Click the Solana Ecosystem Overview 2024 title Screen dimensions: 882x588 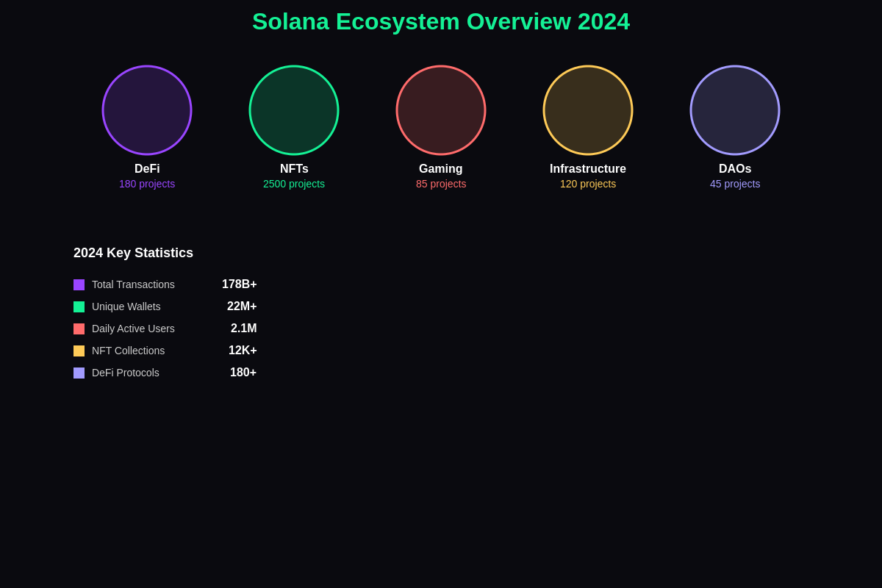click(x=441, y=21)
